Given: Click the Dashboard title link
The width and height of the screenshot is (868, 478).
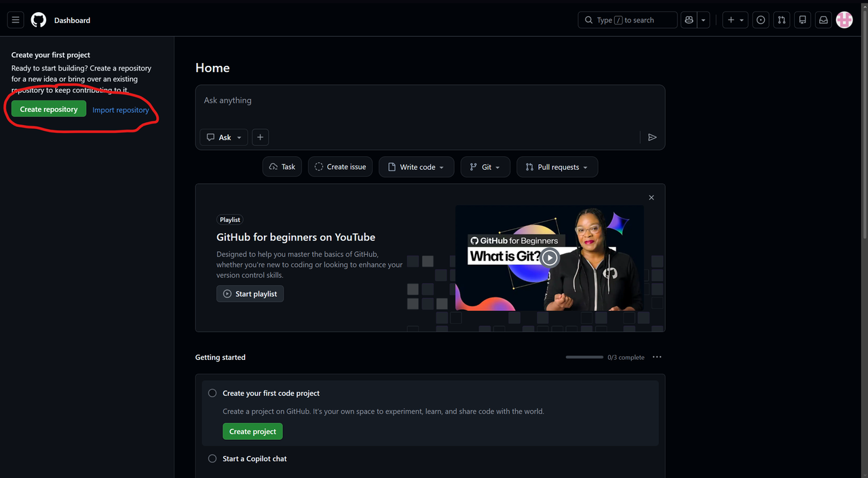Looking at the screenshot, I should tap(72, 20).
